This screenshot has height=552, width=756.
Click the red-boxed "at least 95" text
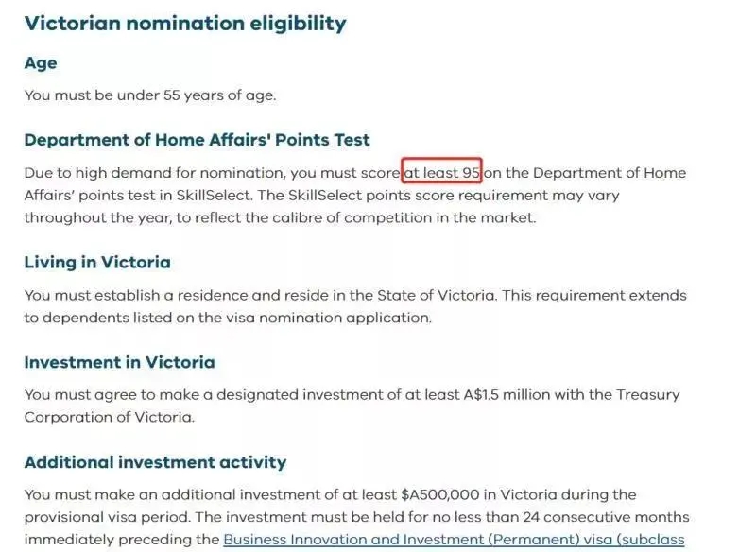click(442, 173)
